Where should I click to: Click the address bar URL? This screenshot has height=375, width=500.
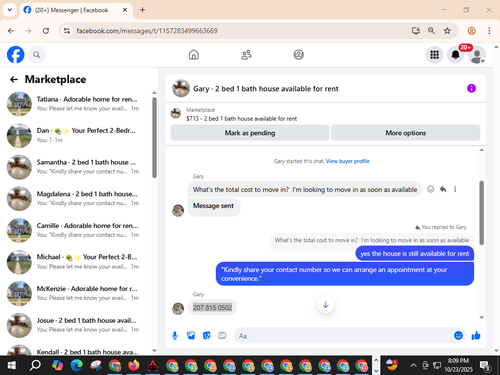tap(147, 31)
